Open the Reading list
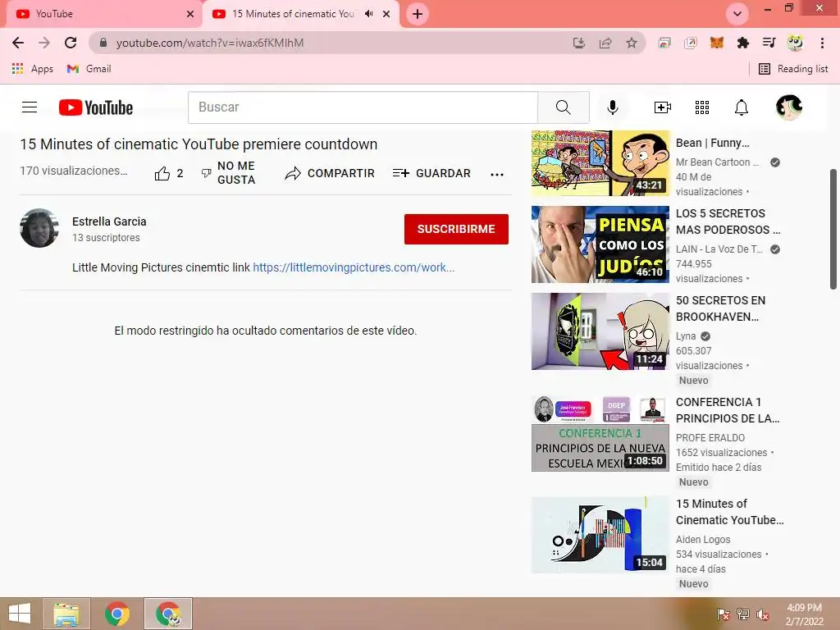This screenshot has width=840, height=630. pyautogui.click(x=793, y=69)
